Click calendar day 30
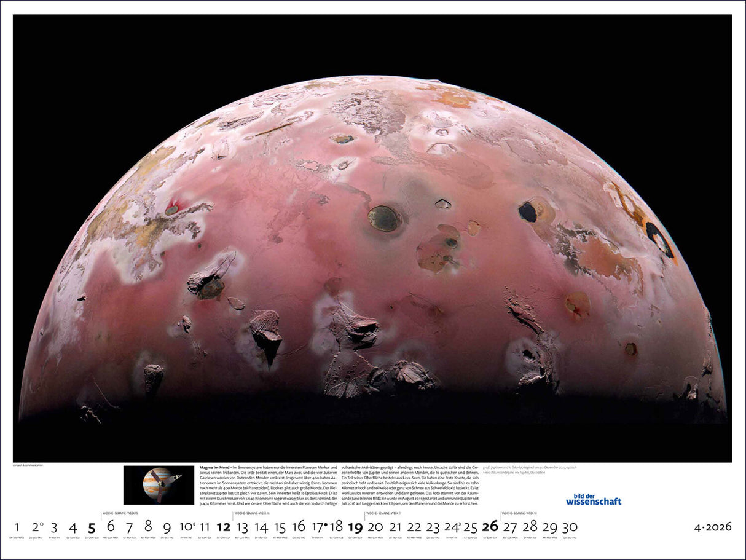 (569, 527)
